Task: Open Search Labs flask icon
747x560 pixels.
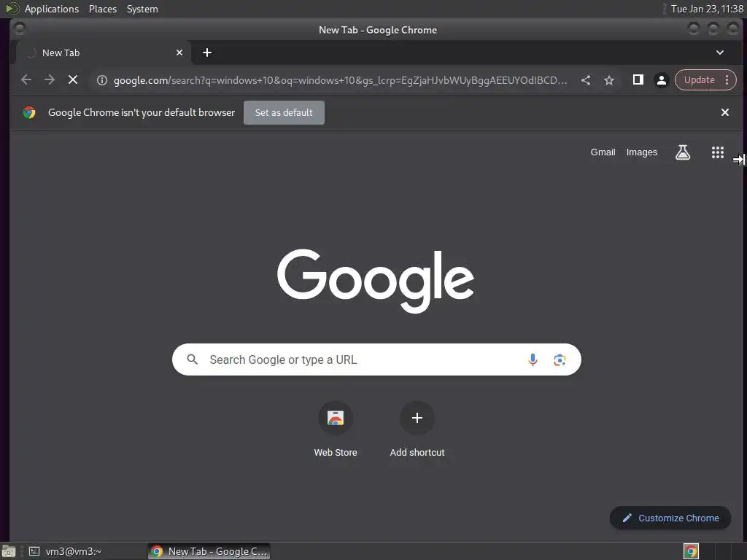Action: pos(683,152)
